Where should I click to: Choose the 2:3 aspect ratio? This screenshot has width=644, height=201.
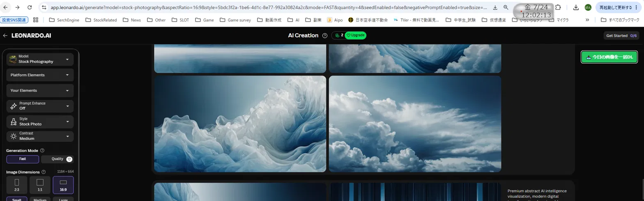point(17,185)
